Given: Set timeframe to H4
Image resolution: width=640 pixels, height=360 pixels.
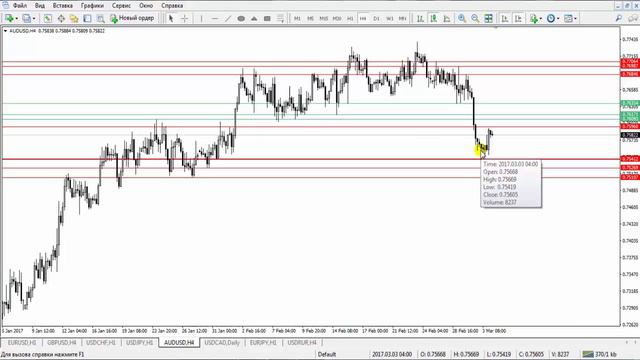Looking at the screenshot, I should pyautogui.click(x=363, y=19).
